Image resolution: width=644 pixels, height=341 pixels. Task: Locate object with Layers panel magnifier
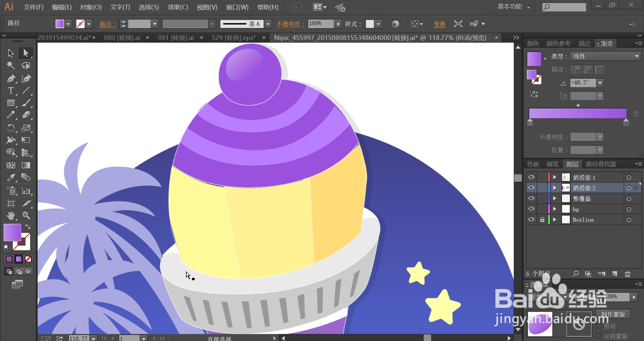[576, 274]
